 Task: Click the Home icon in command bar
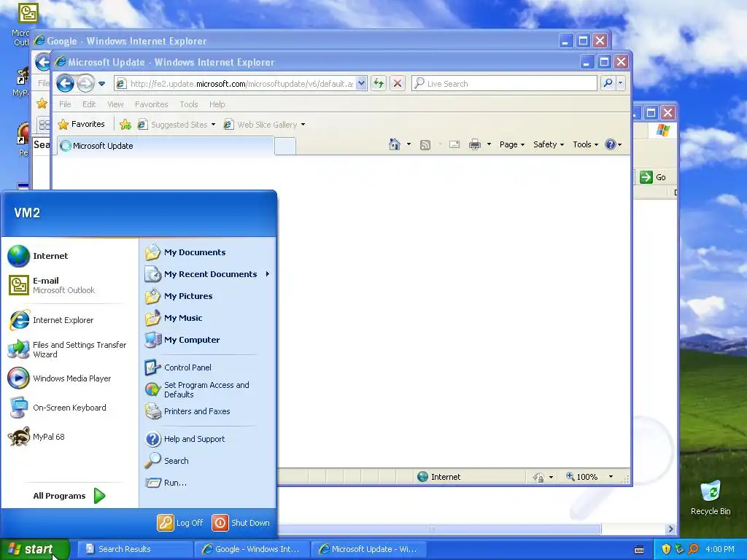395,144
